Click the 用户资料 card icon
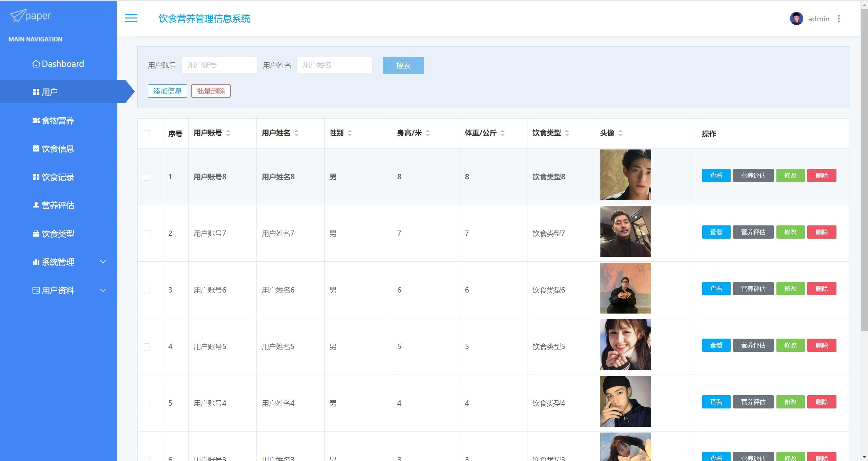The width and height of the screenshot is (868, 461). click(x=36, y=290)
